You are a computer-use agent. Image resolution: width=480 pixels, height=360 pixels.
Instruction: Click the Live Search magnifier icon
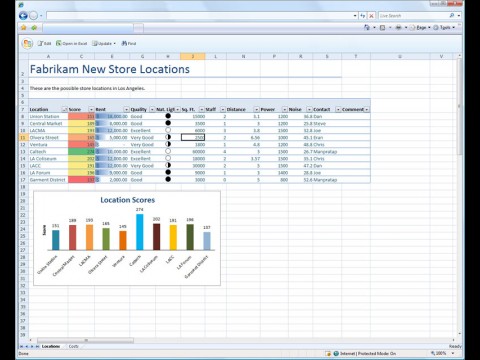(452, 16)
